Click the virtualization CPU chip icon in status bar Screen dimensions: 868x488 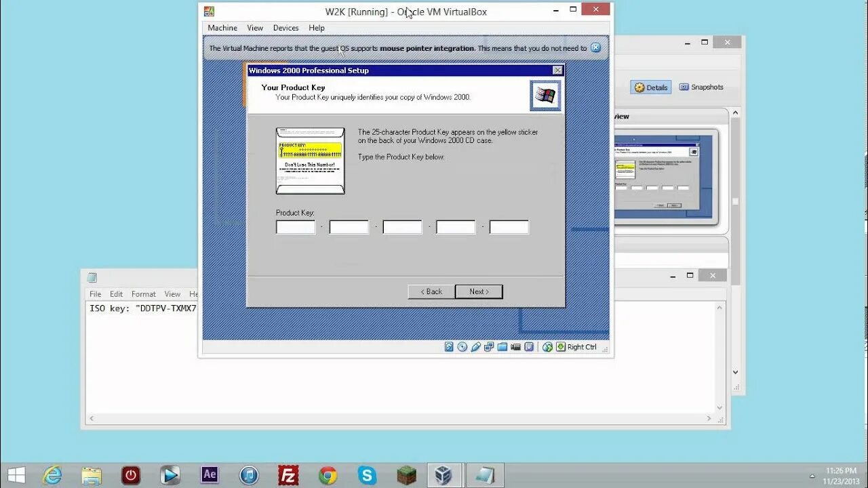(529, 347)
